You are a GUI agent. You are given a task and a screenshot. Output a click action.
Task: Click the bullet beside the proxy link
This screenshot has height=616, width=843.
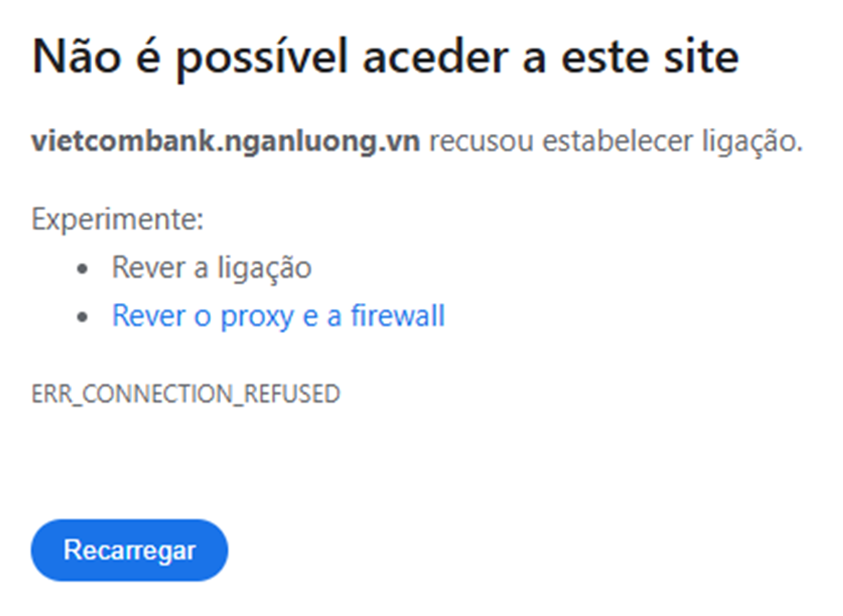point(82,318)
